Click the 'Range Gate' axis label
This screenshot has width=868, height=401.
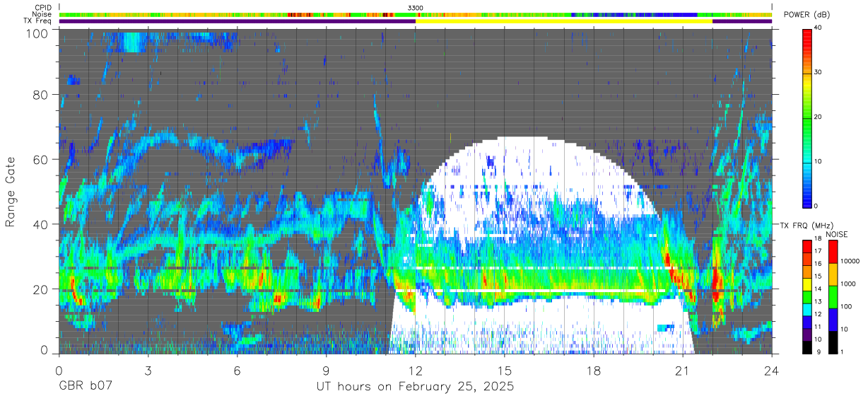(11, 192)
